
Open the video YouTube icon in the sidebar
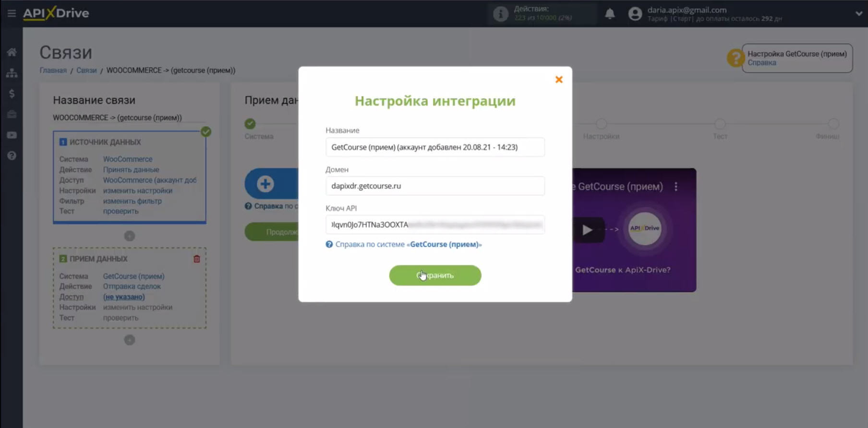[12, 135]
